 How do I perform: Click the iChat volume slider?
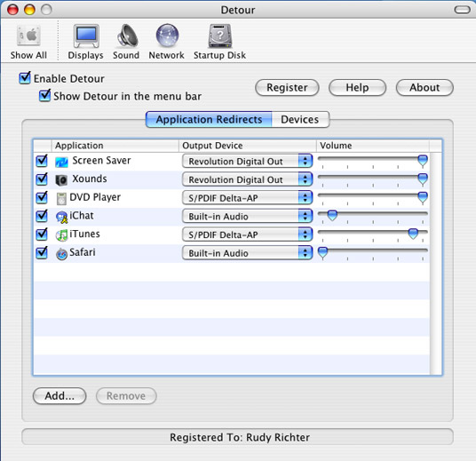point(373,216)
